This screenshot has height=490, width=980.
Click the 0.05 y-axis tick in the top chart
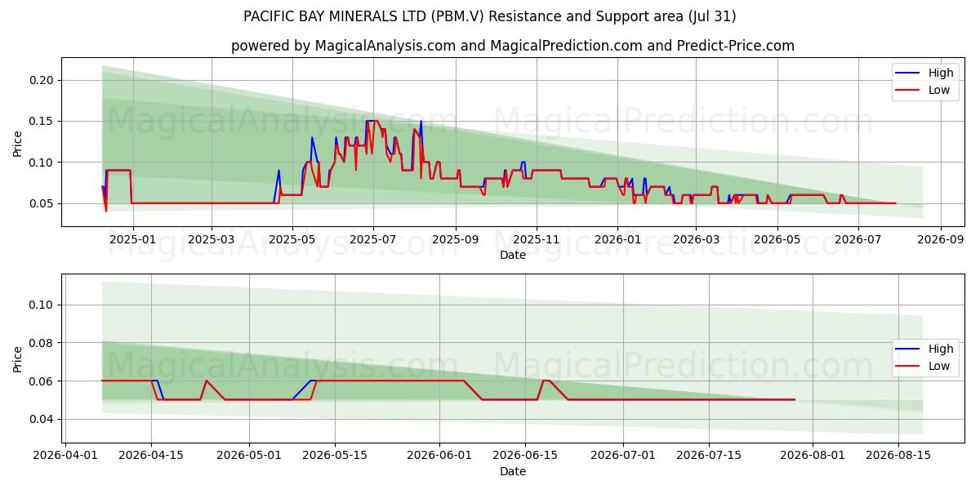tap(42, 203)
